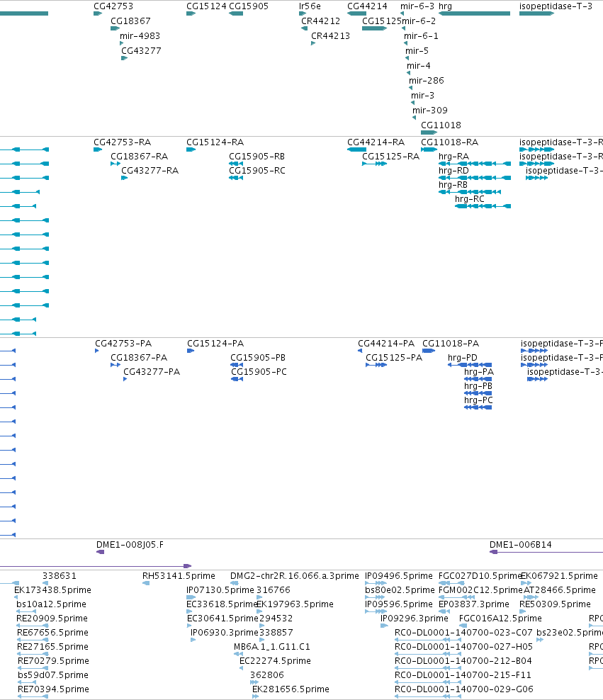Click the long hrg gene bar

(x=475, y=13)
